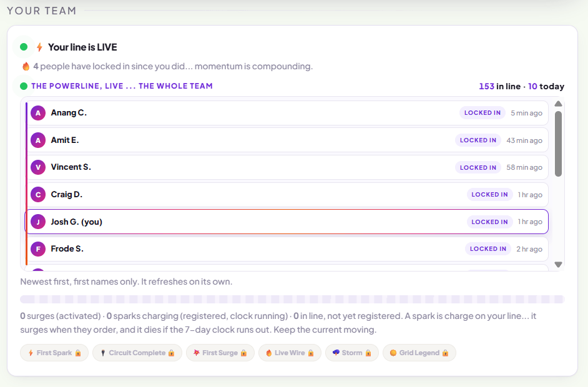Click Amit E.'s avatar icon

38,140
